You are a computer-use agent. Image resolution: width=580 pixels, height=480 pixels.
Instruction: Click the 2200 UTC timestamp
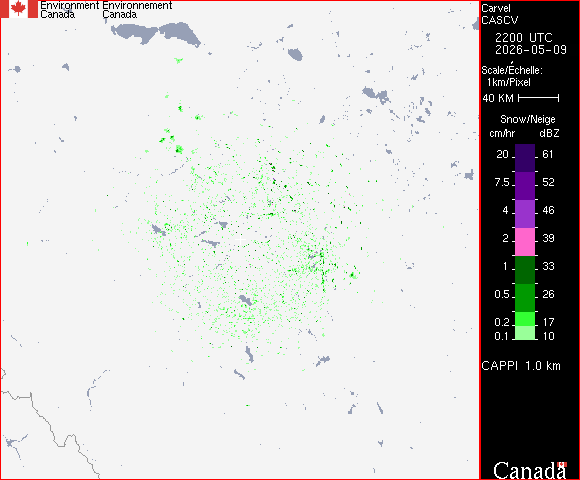click(524, 38)
